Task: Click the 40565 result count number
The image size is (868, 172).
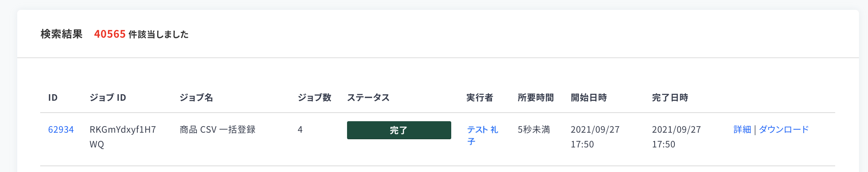Action: [x=110, y=34]
